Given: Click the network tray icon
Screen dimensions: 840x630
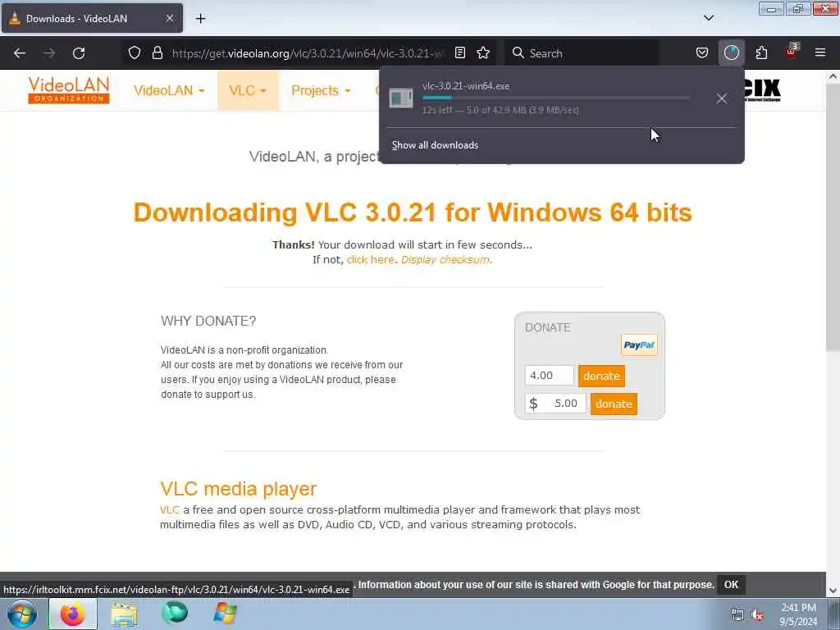Looking at the screenshot, I should coord(737,615).
